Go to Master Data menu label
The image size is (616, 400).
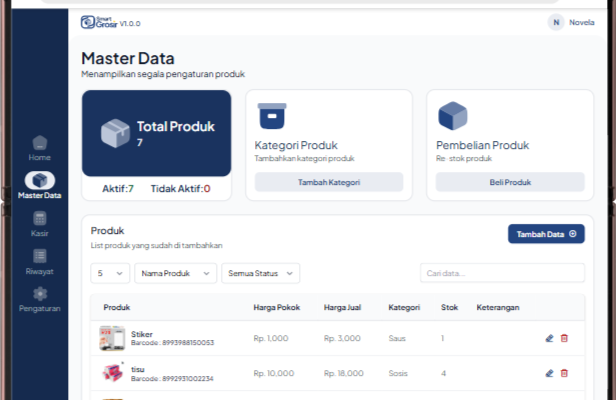(40, 195)
